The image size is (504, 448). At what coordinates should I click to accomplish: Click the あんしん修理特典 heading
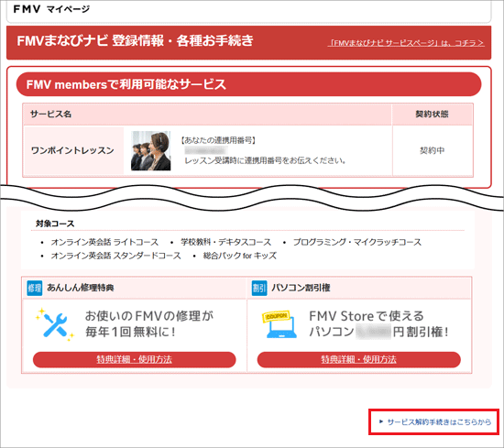pos(81,288)
